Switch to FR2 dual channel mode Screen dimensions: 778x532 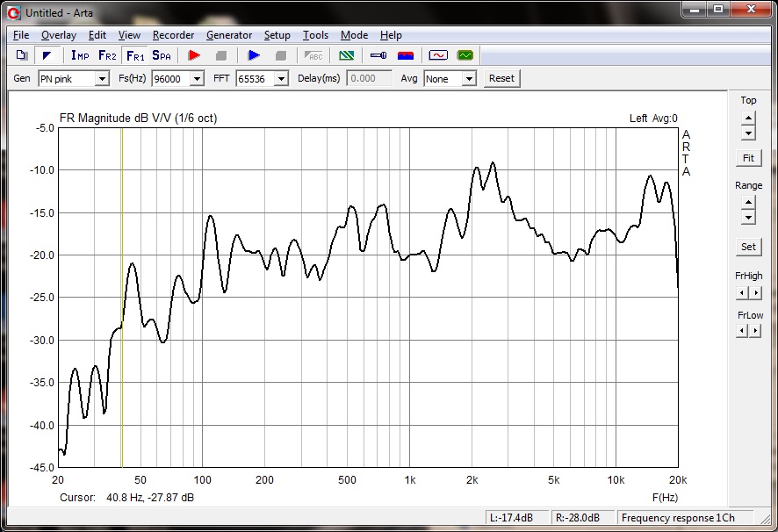107,55
